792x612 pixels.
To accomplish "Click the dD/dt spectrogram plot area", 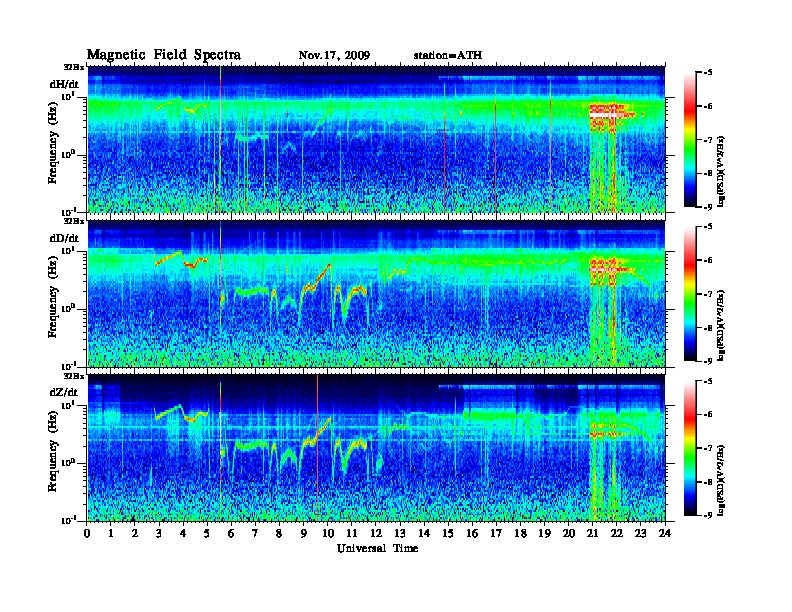I will (376, 294).
